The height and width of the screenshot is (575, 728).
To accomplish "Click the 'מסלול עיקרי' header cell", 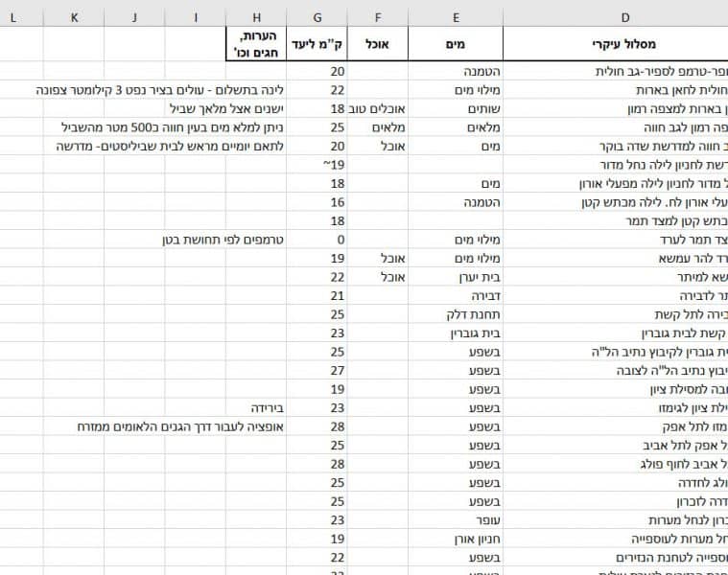I will [x=625, y=44].
